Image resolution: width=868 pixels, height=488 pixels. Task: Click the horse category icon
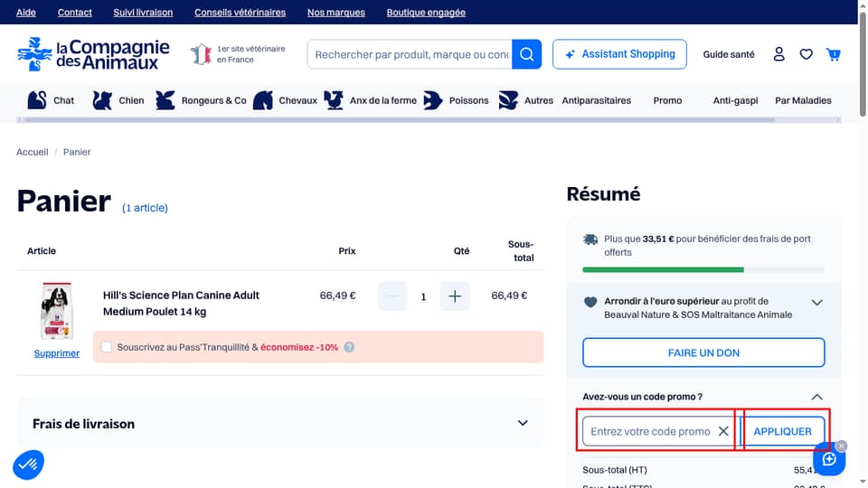[263, 100]
